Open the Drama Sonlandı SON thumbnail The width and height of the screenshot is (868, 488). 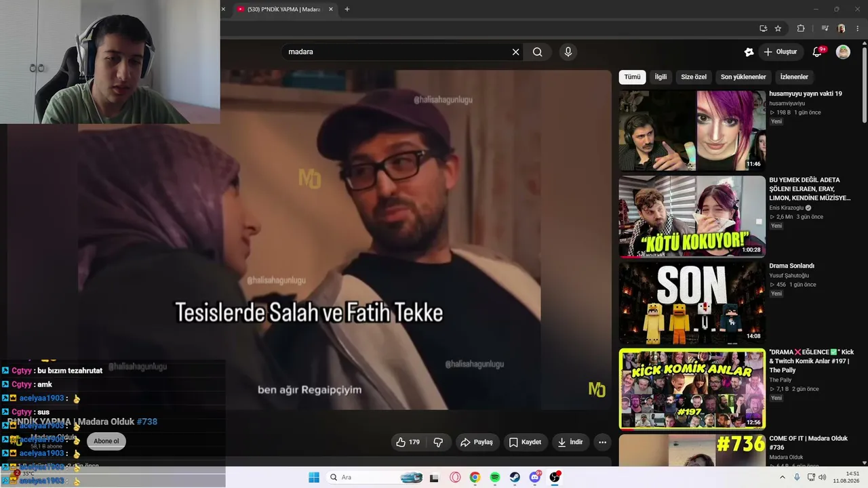[692, 302]
